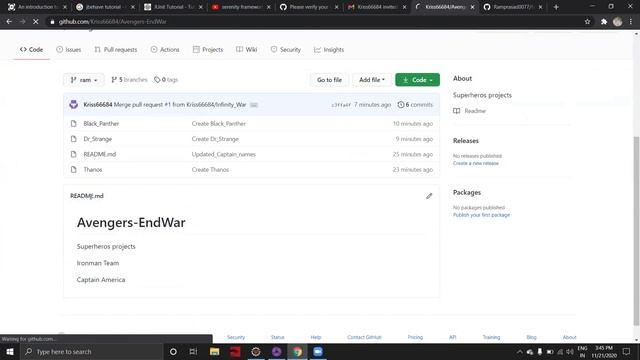Open the Windows Start menu
The height and width of the screenshot is (360, 640).
click(10, 351)
